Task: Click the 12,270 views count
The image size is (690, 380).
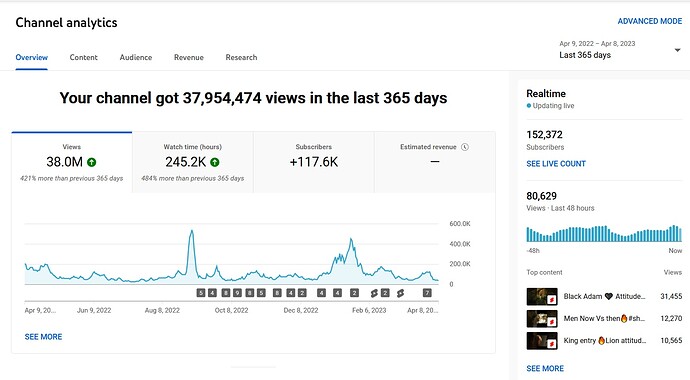Action: pyautogui.click(x=671, y=318)
